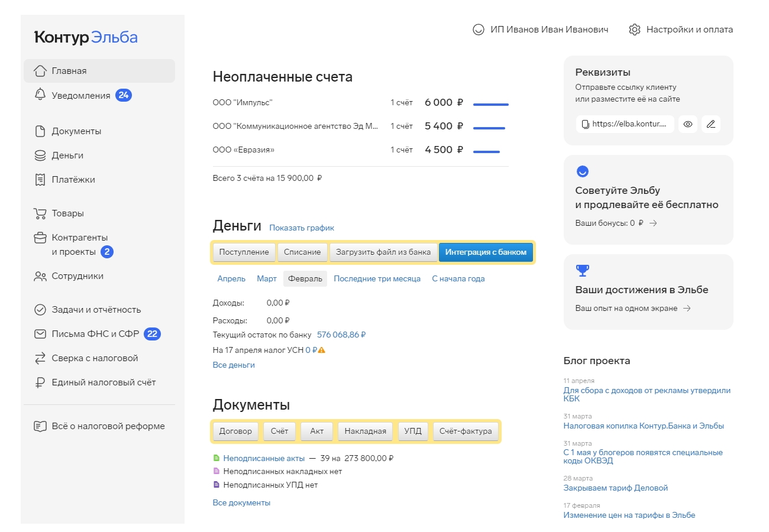Screen dimensions: 769x532
Task: Toggle the eye preview icon in Реквизиты
Action: tap(688, 124)
